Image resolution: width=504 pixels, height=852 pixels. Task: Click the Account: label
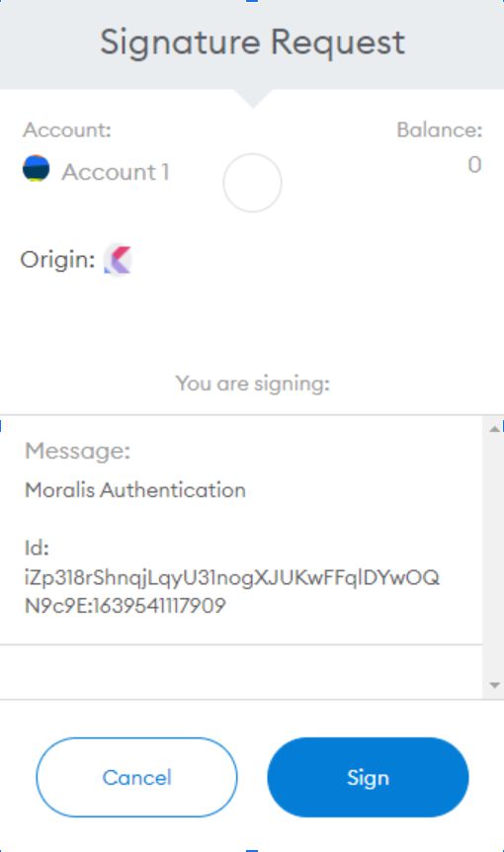point(67,129)
